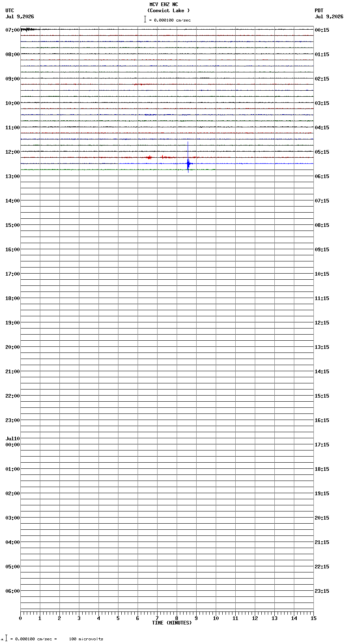
Task: Click the "12:00" UTC time label
Action: [x=13, y=152]
